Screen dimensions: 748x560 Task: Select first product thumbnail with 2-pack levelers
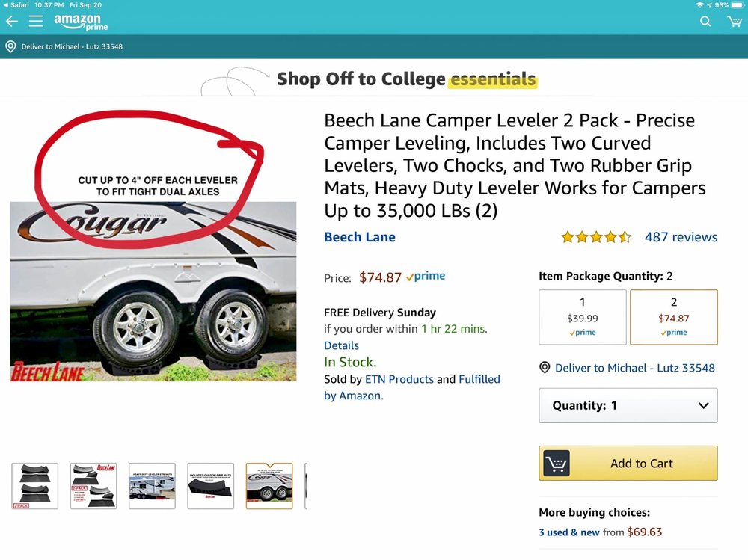[34, 486]
